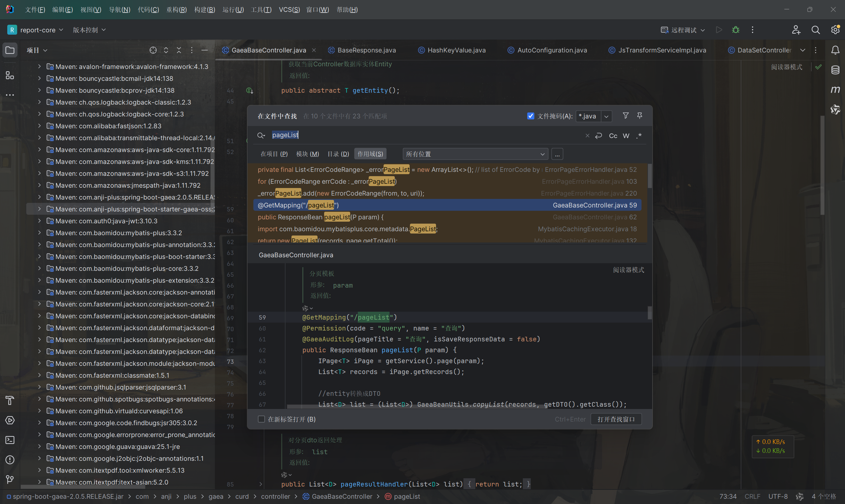
Task: Switch search scope to In Project
Action: point(274,154)
